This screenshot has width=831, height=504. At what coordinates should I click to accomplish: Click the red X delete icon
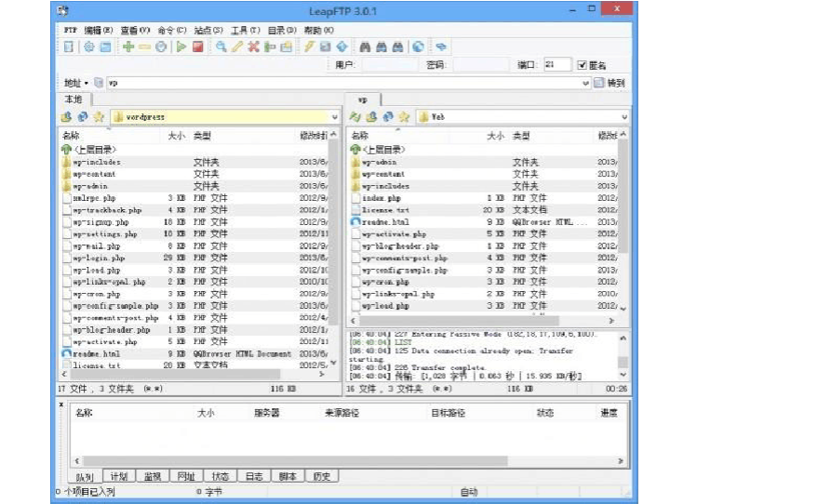(253, 46)
